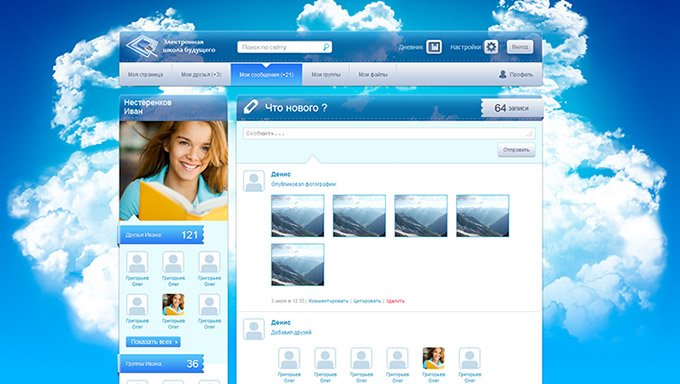Viewport: 680px width, 384px height.
Task: Open the friend avatar with the girl photo in sidebar
Action: (173, 305)
